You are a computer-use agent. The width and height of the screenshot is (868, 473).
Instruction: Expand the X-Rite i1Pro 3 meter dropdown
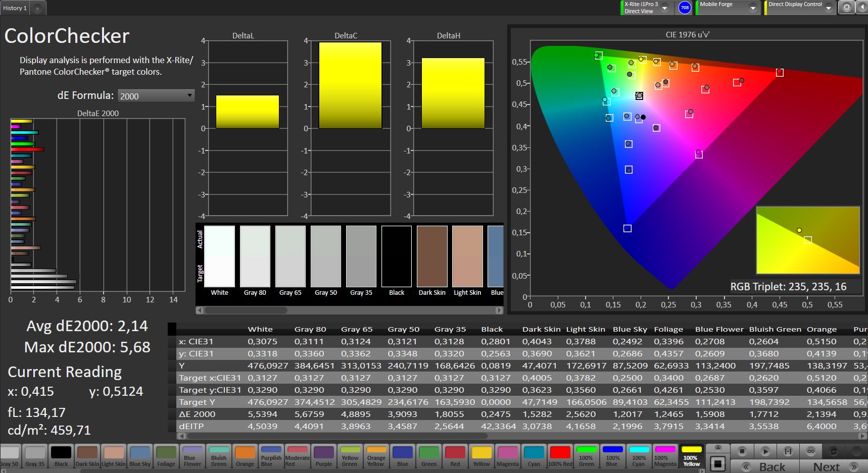[665, 8]
